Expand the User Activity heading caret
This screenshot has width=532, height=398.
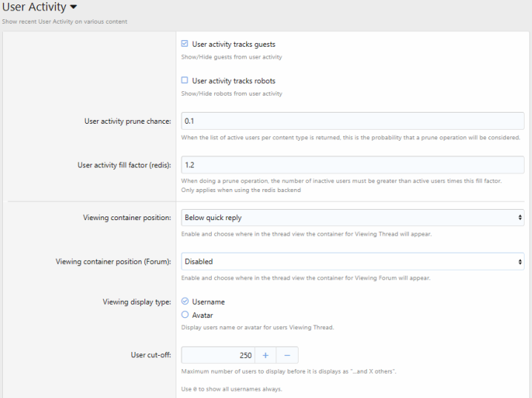(x=73, y=8)
